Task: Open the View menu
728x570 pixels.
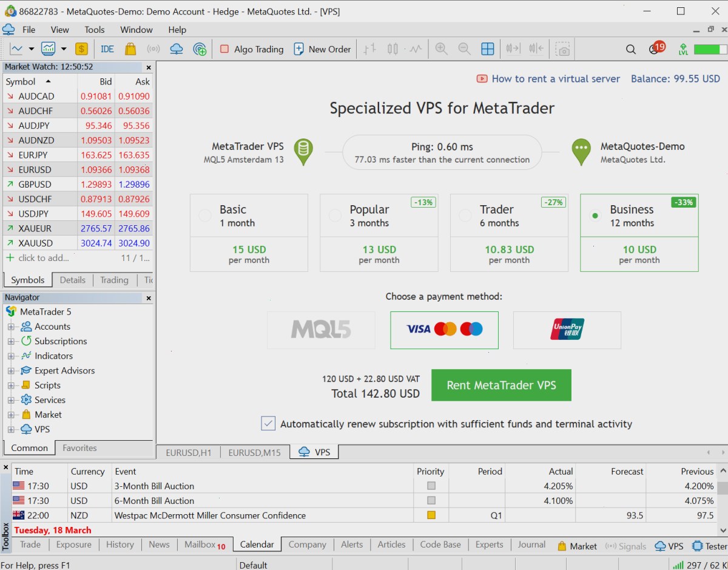Action: pyautogui.click(x=59, y=30)
